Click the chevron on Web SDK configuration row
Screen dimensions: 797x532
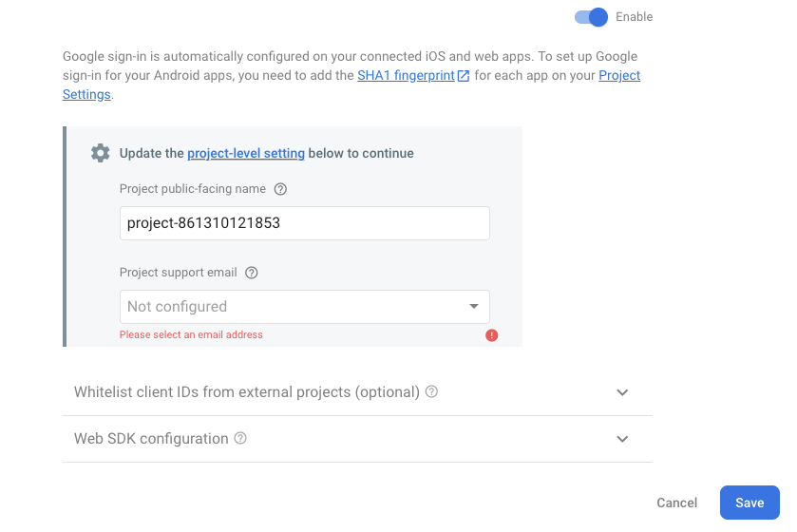622,439
